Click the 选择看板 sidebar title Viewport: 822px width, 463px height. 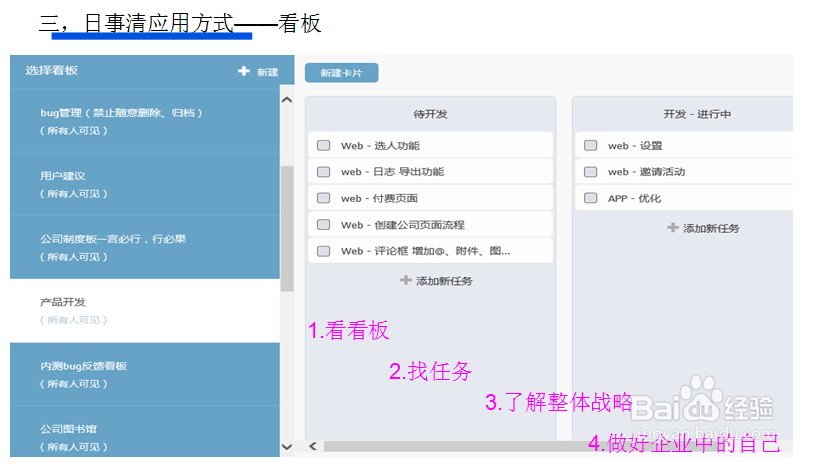tap(51, 70)
